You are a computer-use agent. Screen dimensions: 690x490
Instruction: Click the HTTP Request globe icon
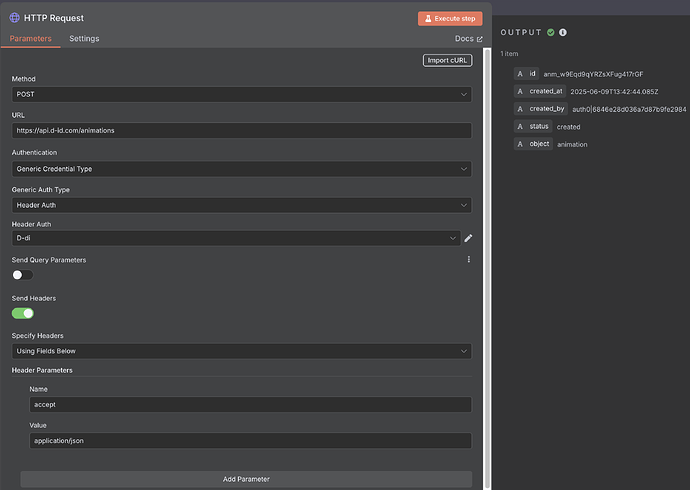(15, 18)
